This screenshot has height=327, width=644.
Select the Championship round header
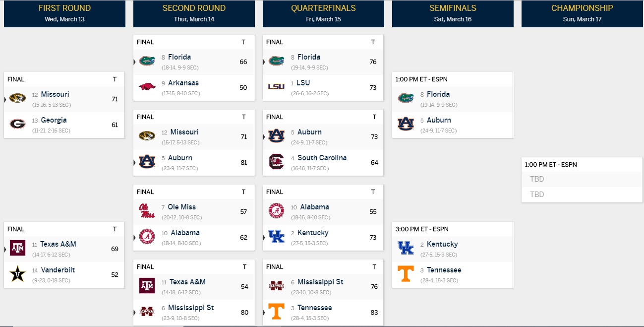tap(582, 13)
